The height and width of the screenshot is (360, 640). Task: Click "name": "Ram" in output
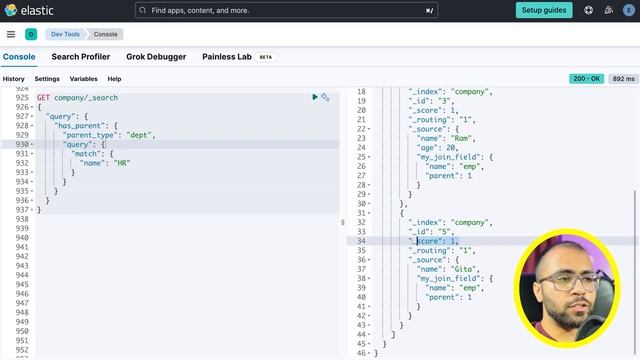[x=446, y=139]
